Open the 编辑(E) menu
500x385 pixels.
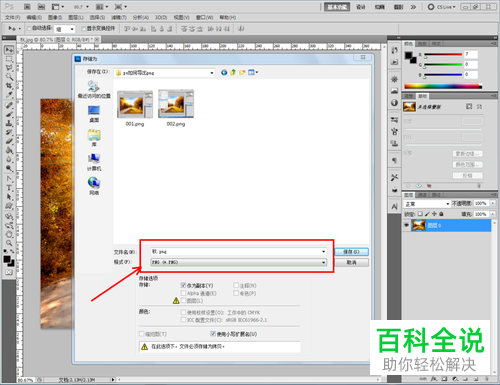click(34, 17)
